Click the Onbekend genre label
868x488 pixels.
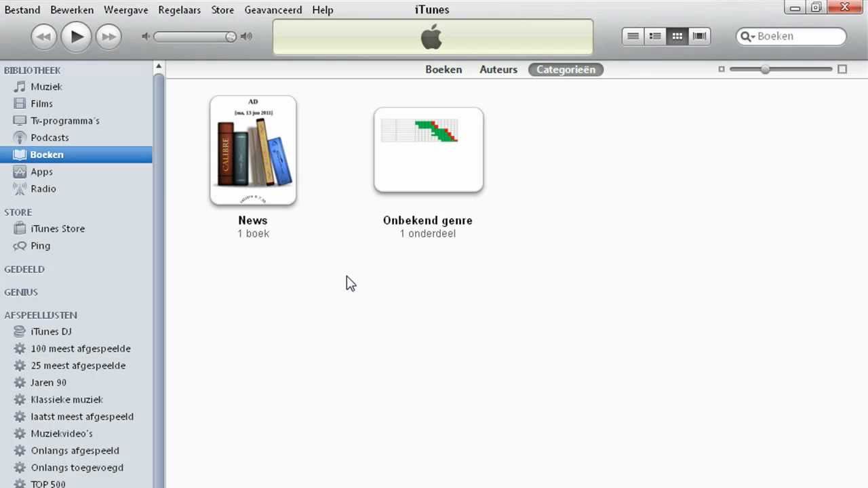click(x=428, y=220)
